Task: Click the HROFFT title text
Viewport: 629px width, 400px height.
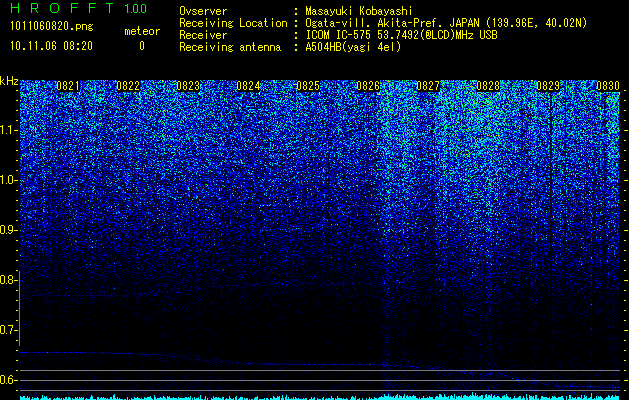Action: (62, 8)
